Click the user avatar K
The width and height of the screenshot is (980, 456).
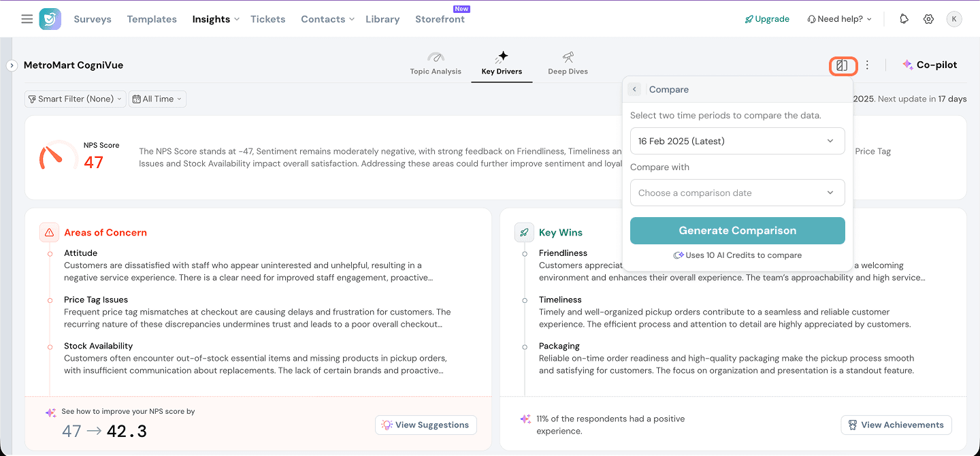tap(954, 19)
